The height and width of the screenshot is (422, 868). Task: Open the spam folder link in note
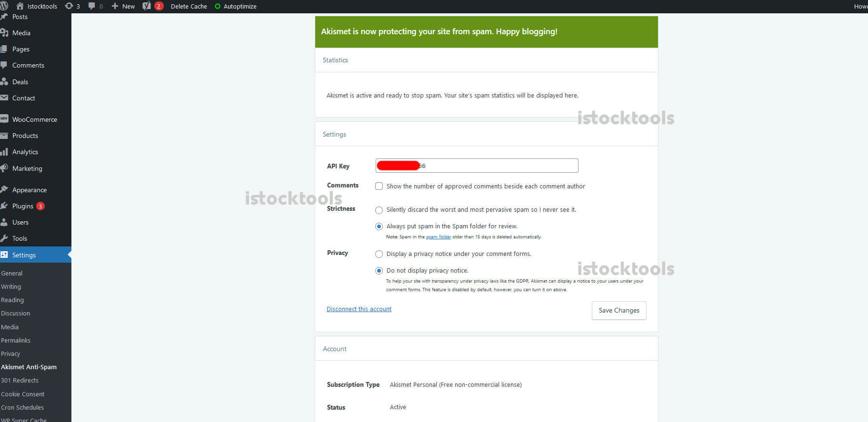point(438,237)
